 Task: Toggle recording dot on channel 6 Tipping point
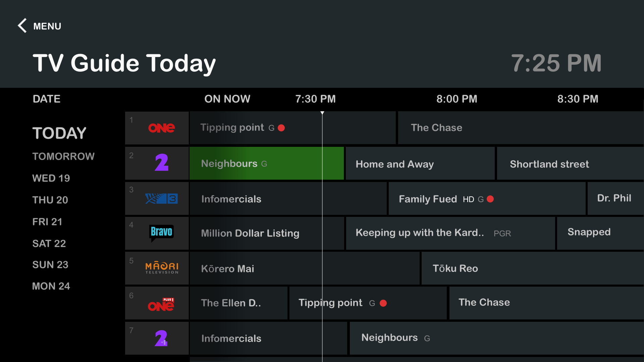tap(383, 303)
